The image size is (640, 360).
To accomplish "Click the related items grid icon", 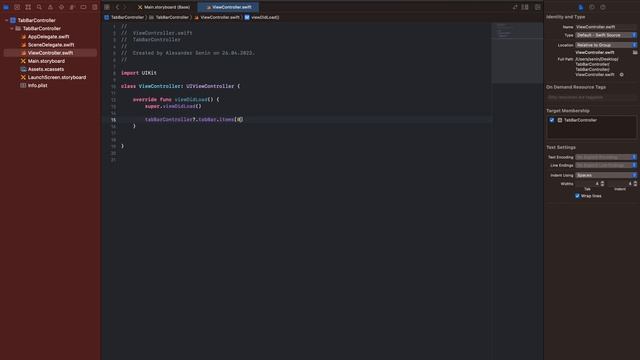I will (107, 7).
